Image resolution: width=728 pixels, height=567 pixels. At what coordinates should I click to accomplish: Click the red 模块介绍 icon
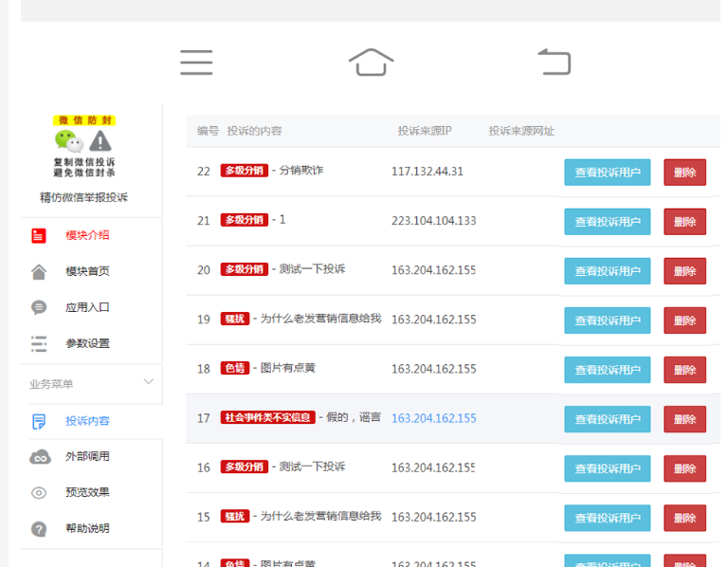(39, 235)
